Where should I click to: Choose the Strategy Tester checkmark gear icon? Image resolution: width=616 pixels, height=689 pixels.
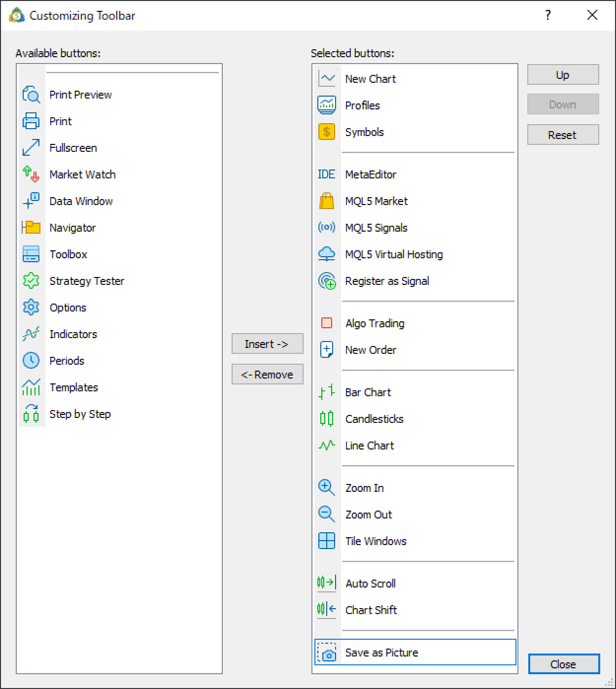[31, 281]
